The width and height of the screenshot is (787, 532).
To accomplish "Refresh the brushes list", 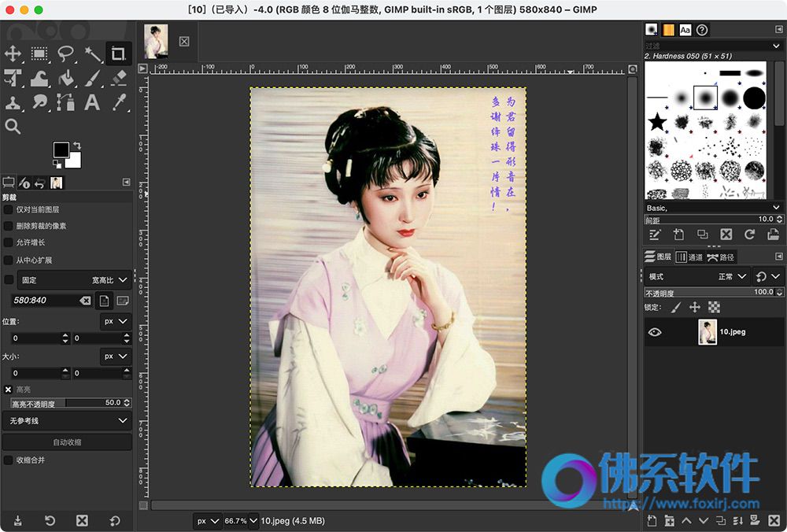I will click(750, 235).
